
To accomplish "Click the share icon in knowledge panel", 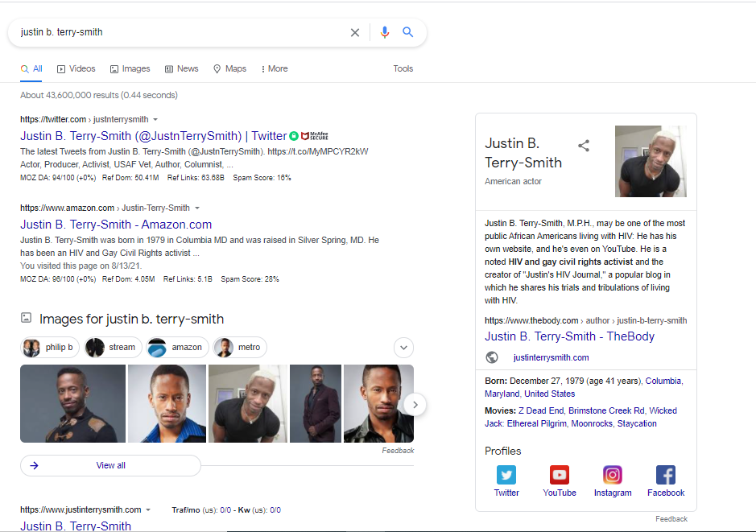I will point(584,146).
